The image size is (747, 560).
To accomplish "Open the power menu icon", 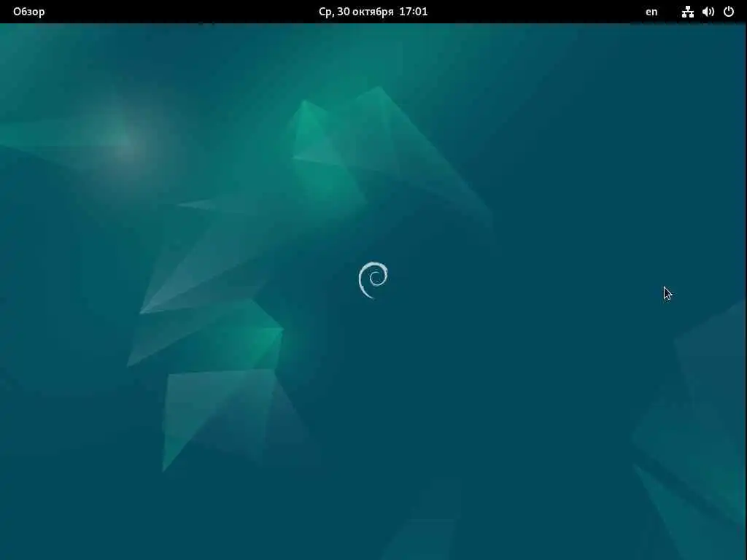I will click(x=729, y=12).
